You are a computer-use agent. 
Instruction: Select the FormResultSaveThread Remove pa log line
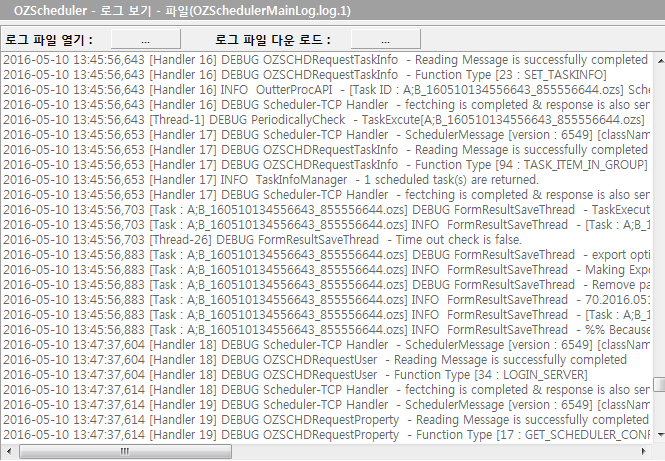click(327, 285)
